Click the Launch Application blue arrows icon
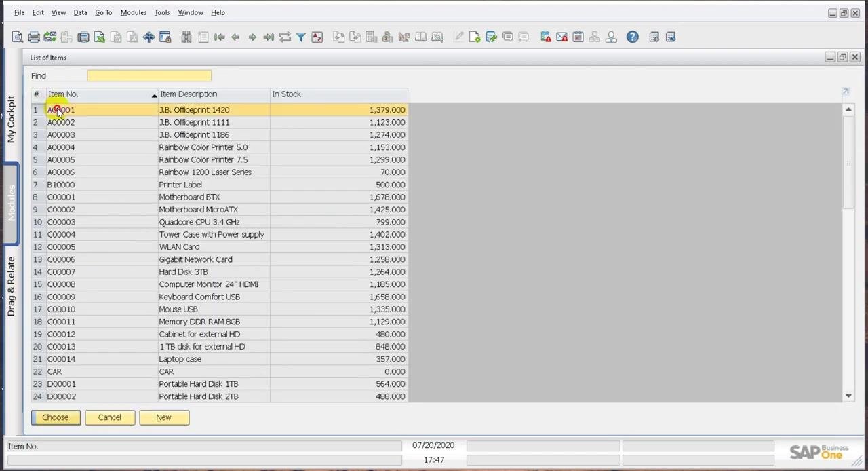 pos(149,37)
